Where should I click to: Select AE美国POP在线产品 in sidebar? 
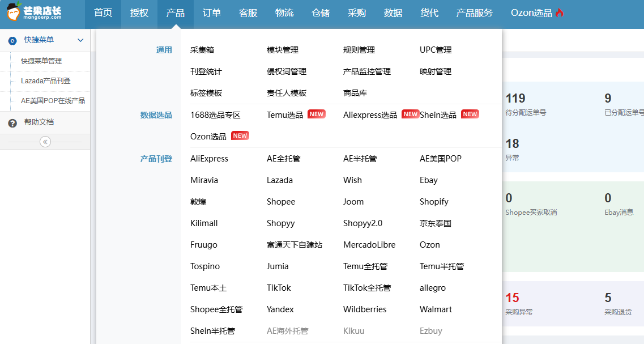coord(53,101)
